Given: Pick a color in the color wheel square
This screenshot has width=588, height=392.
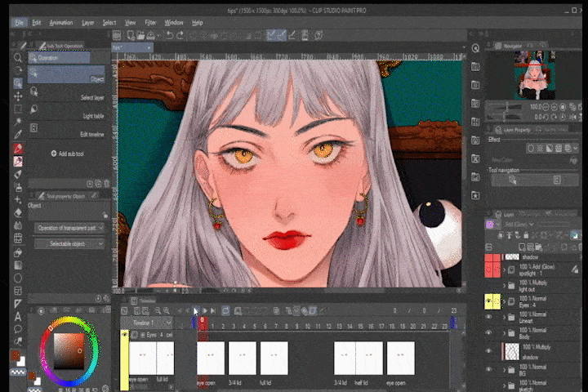Looking at the screenshot, I should click(x=69, y=353).
